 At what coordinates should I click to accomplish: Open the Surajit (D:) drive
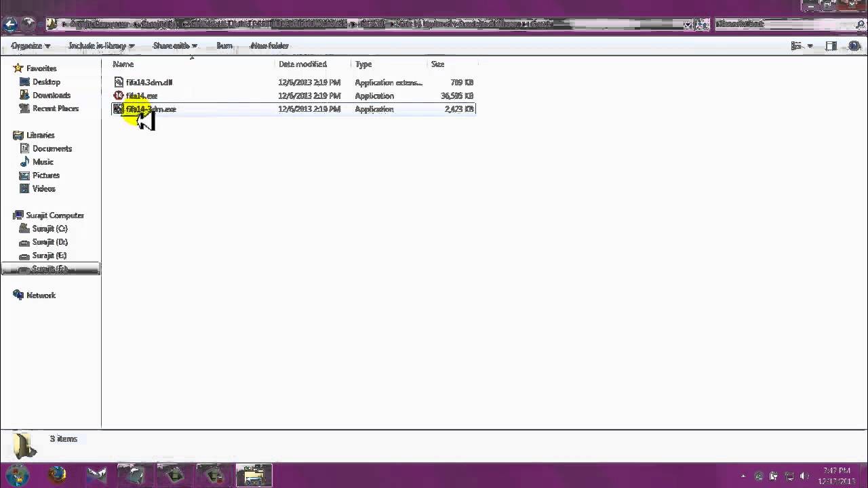[x=43, y=242]
